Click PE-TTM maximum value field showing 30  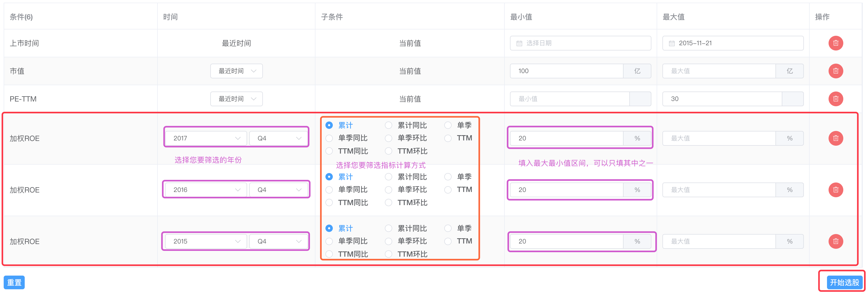click(722, 99)
